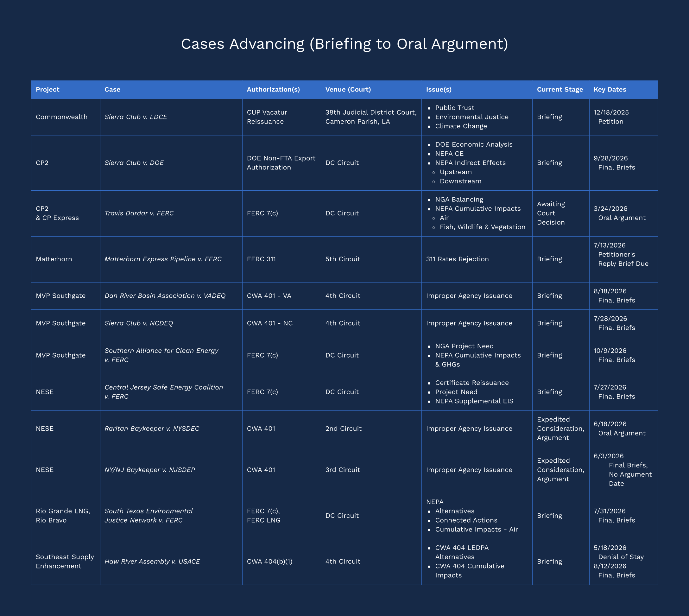
Task: Click 'Certificate Reissuance' issue bullet
Action: (x=472, y=383)
